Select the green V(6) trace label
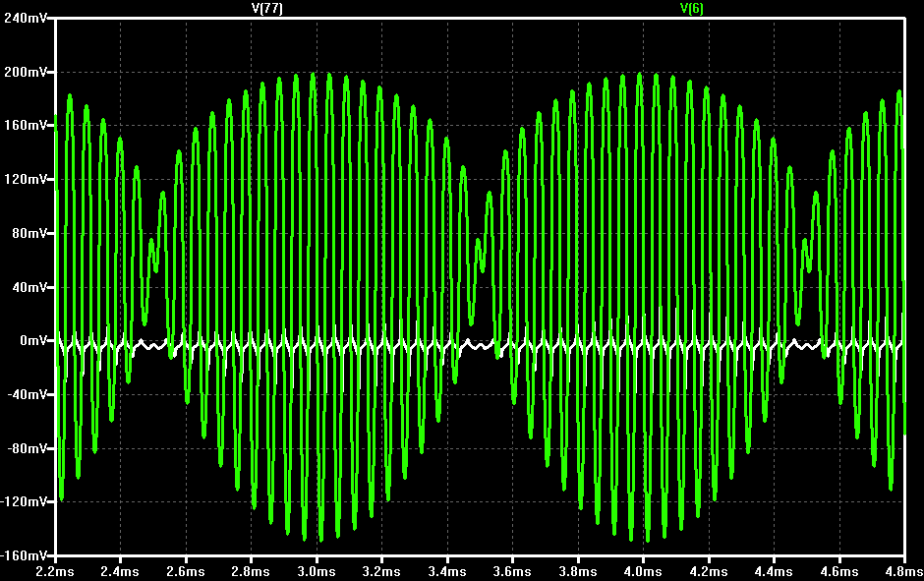 click(x=692, y=8)
